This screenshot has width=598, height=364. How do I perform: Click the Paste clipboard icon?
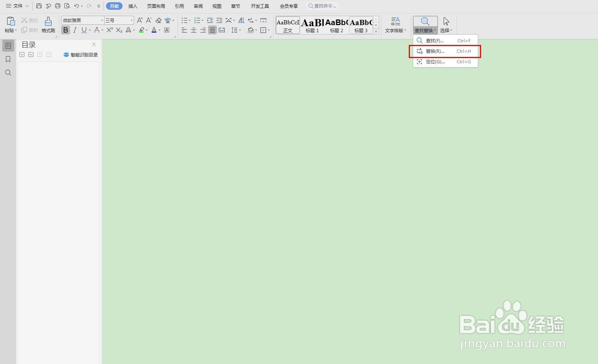pos(10,21)
